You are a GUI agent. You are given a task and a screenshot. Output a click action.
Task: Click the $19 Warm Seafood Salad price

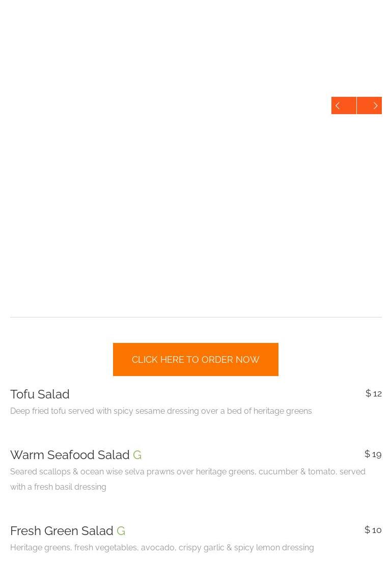373,454
